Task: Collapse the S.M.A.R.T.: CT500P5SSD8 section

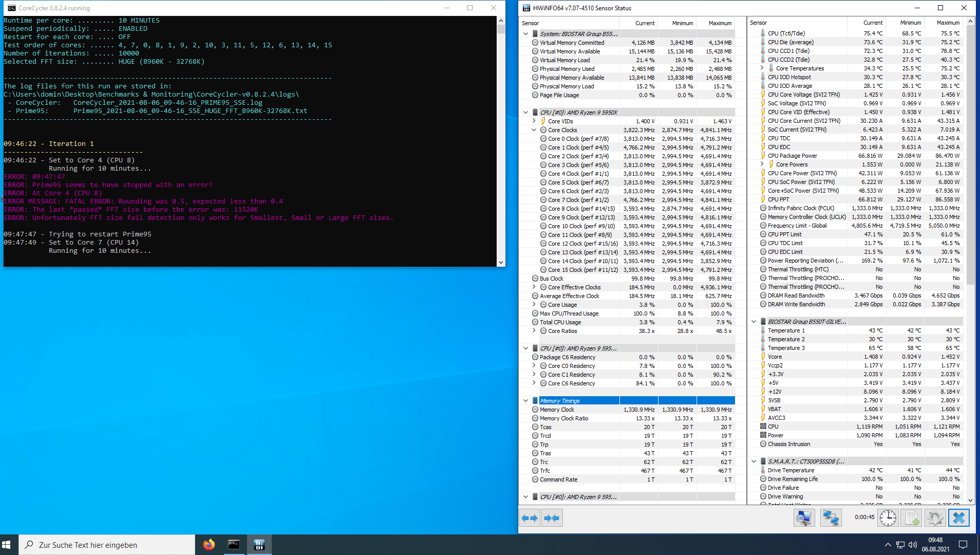Action: coord(753,461)
